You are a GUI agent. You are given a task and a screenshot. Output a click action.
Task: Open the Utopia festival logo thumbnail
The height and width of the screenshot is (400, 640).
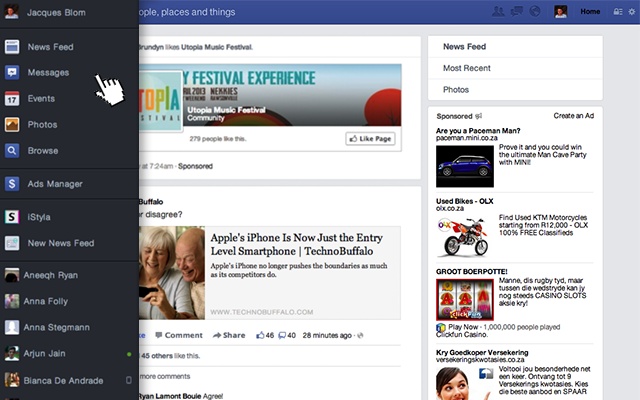click(160, 101)
